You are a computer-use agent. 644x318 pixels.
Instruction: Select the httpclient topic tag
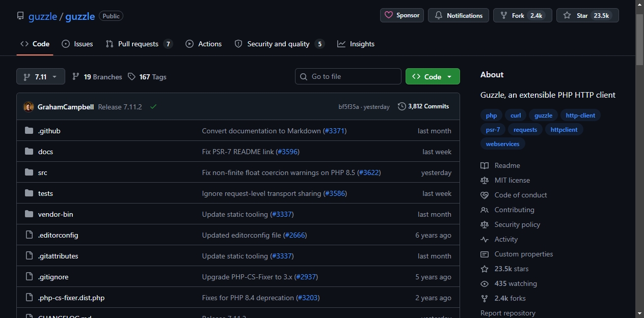pos(564,130)
